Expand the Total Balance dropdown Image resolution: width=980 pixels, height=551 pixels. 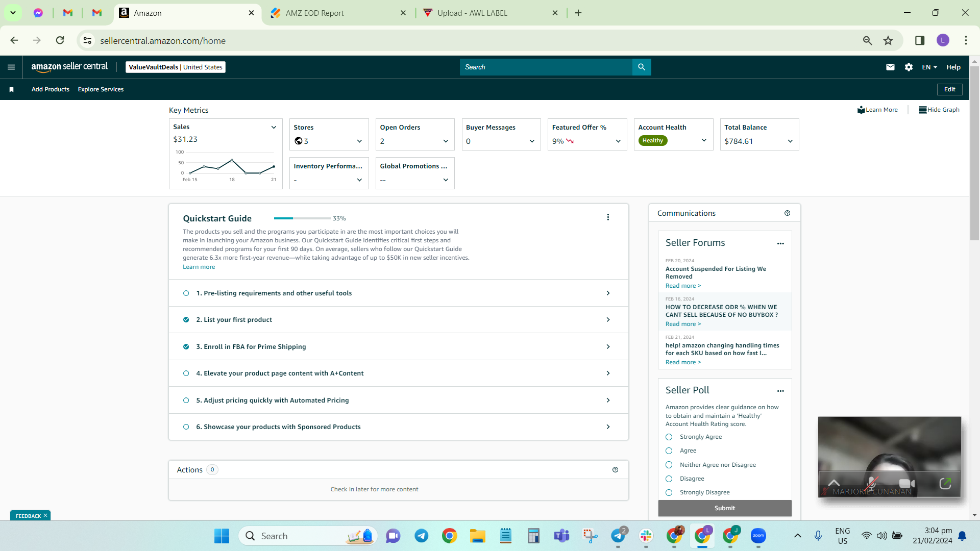click(x=790, y=141)
